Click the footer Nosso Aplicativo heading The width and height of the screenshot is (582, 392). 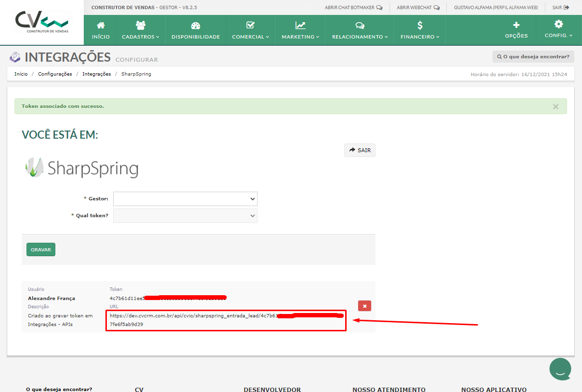[494, 390]
